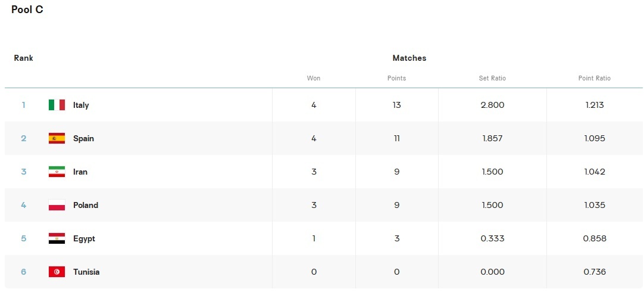Click the Pool C heading
Screen dimensions: 644x292
27,10
